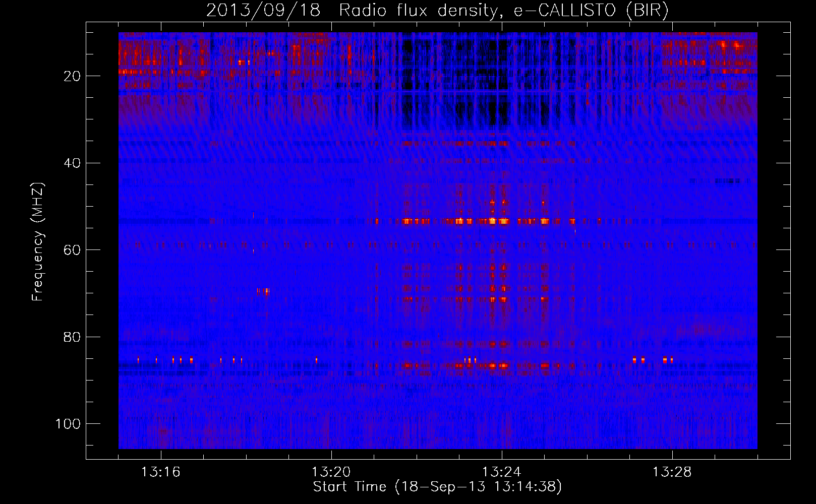
Task: Click the 100 MHz frequency tick label
Action: (x=68, y=424)
